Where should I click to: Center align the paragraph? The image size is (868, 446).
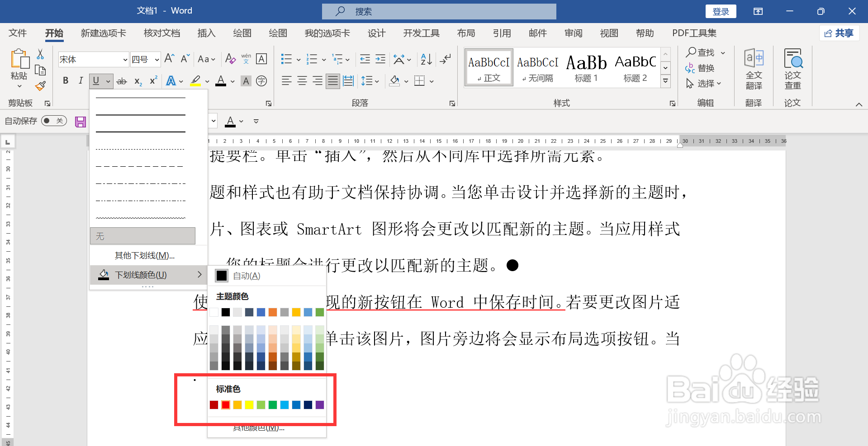[x=302, y=81]
